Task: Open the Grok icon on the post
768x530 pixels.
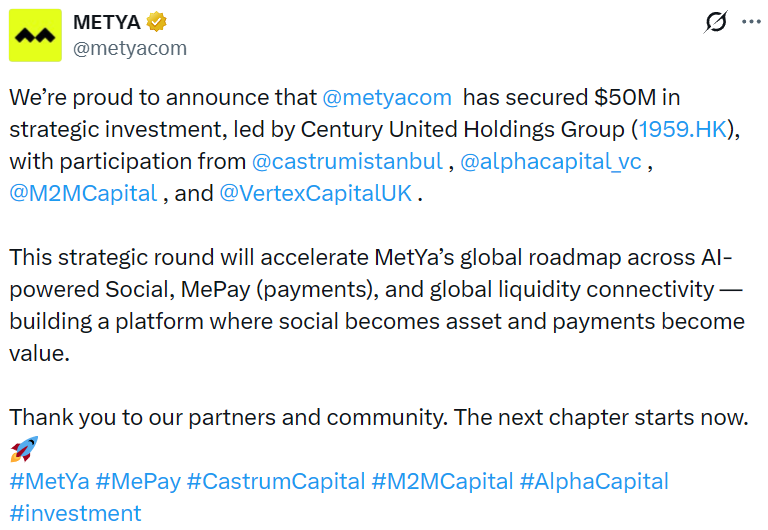Action: (x=716, y=22)
